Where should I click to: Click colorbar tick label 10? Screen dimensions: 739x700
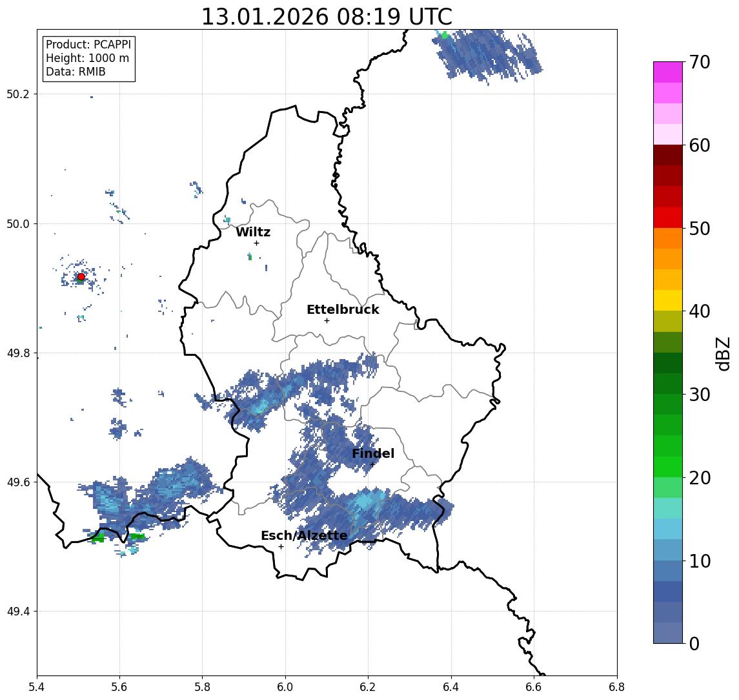700,561
